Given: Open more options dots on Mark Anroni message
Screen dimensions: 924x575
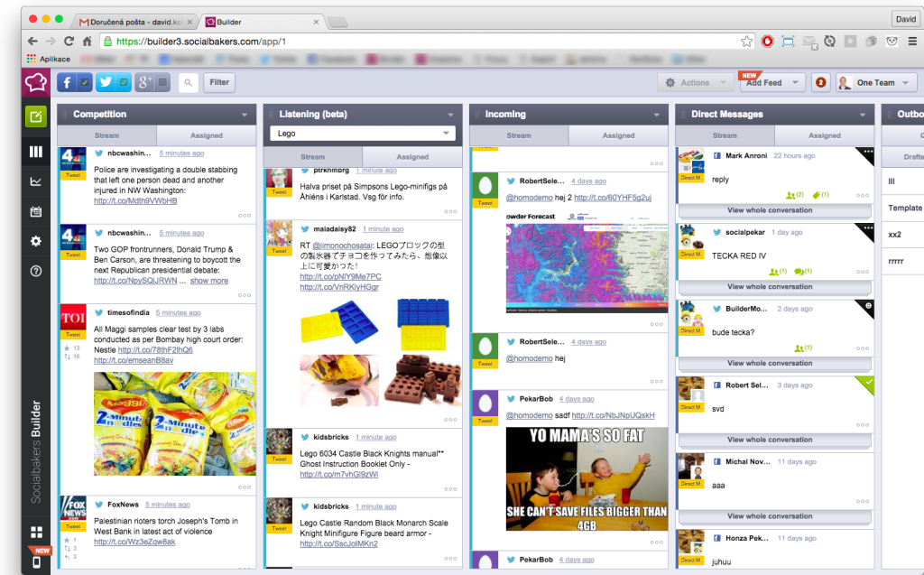Looking at the screenshot, I should 862,195.
